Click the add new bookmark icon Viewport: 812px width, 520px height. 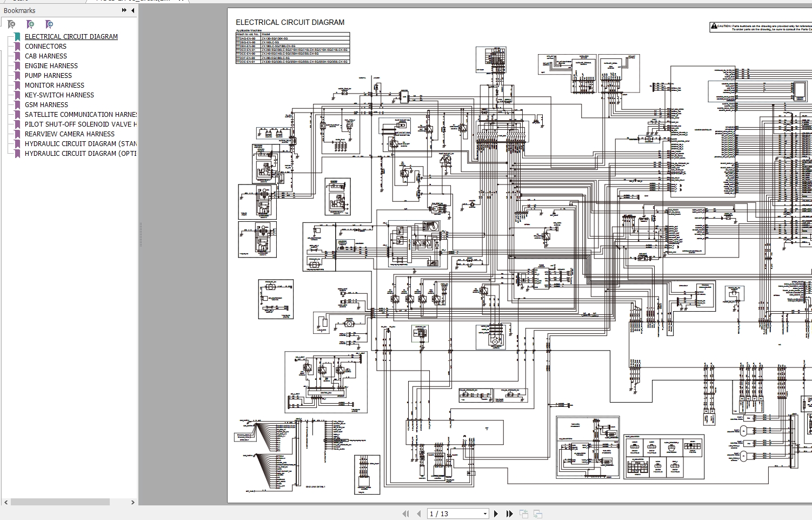[30, 24]
